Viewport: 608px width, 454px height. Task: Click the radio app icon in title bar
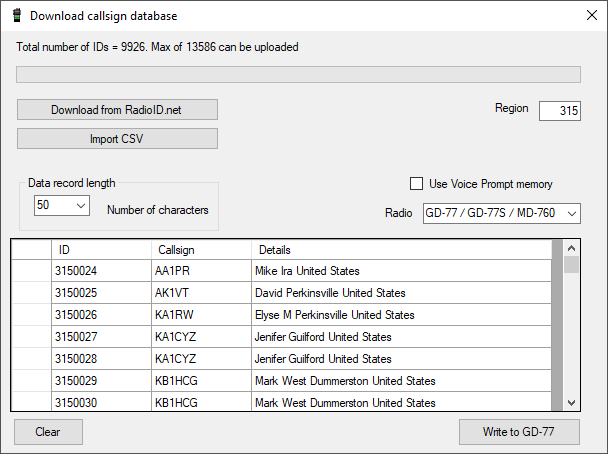coord(16,16)
